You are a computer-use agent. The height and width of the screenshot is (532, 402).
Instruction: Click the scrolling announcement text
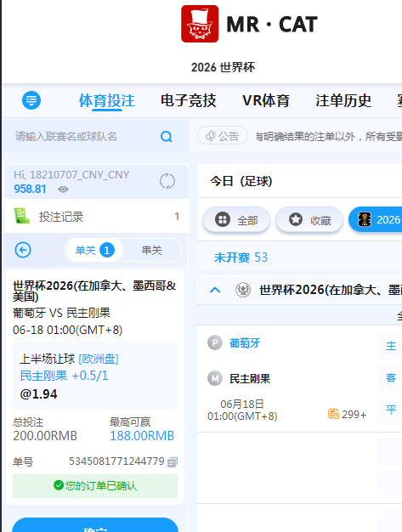coord(328,136)
